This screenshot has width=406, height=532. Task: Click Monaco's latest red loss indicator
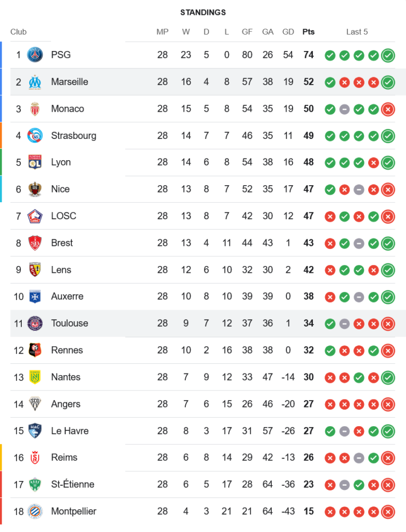[388, 109]
